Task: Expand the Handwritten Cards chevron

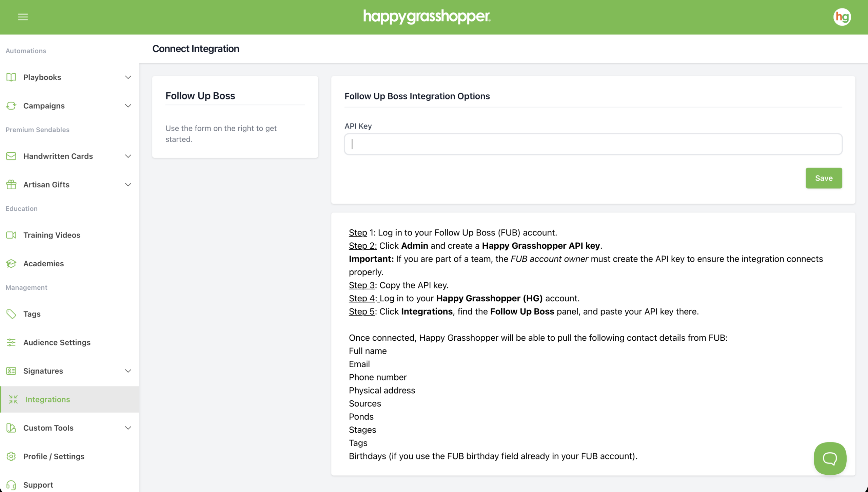Action: 128,156
